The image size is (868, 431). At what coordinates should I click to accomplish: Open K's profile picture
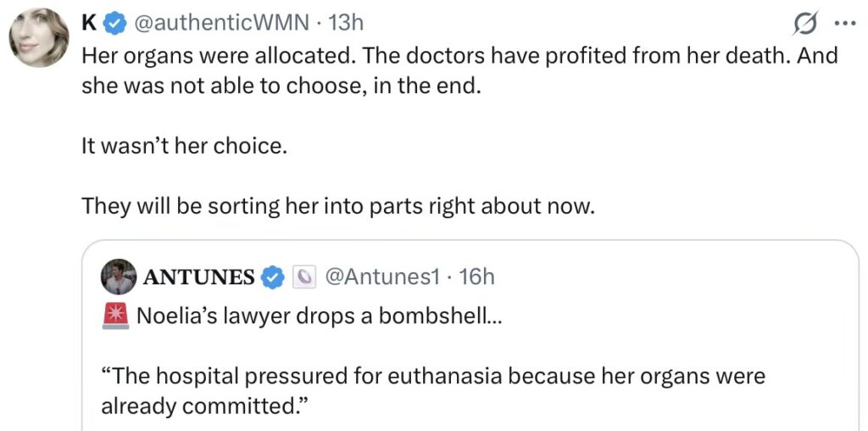coord(38,39)
